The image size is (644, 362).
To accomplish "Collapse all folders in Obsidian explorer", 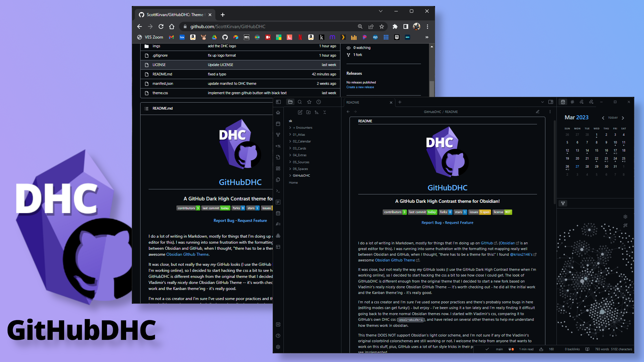I will (325, 112).
